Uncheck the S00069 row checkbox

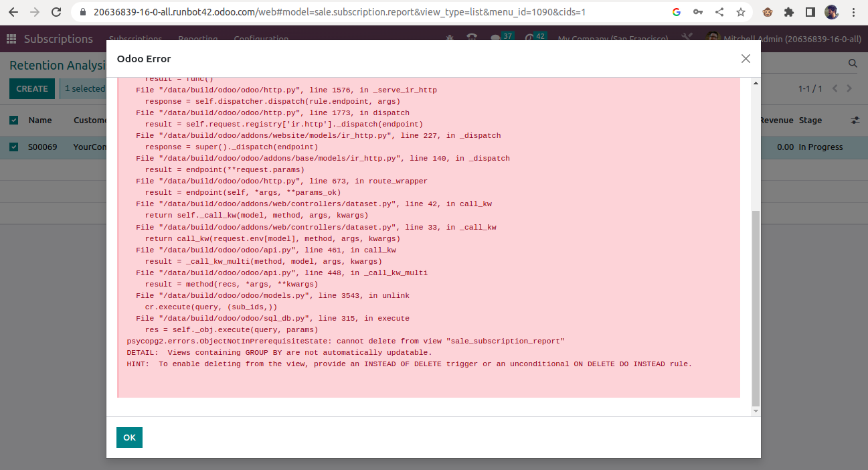(x=14, y=147)
